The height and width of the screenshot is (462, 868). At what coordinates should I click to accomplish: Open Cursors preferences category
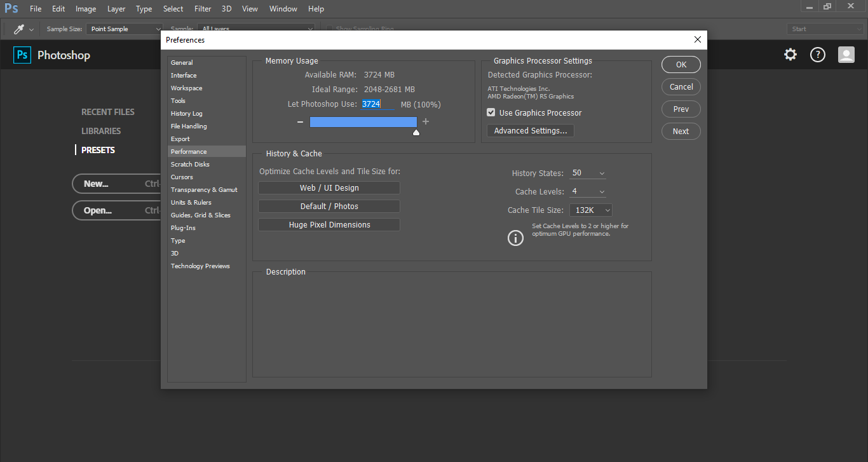(x=207, y=177)
